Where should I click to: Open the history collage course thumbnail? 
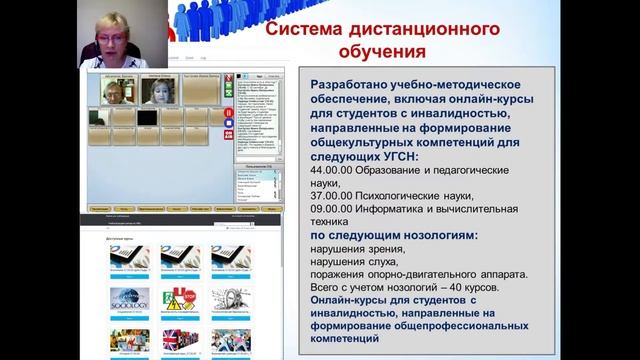pos(129,340)
